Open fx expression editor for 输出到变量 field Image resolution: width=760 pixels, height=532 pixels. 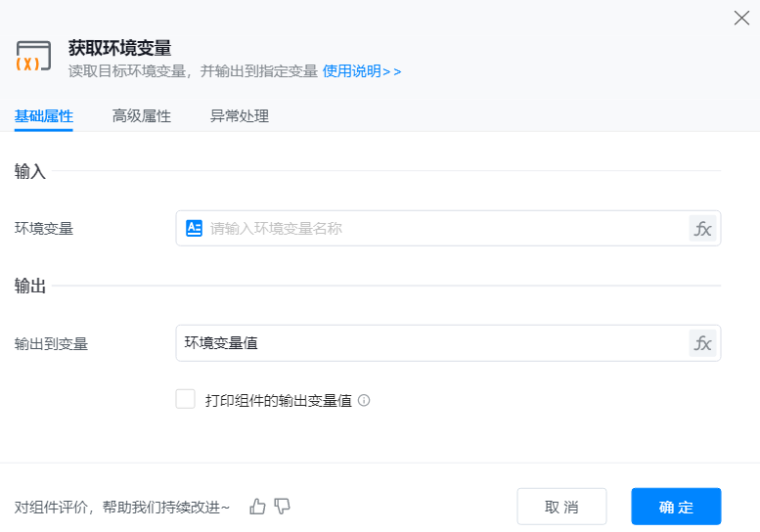pos(702,343)
